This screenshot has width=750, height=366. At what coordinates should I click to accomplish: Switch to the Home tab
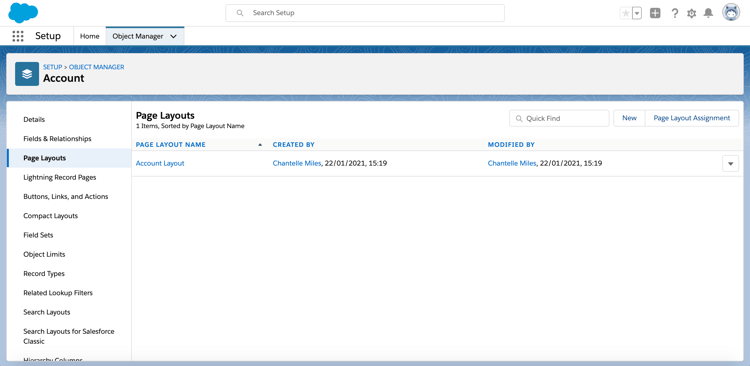click(89, 36)
